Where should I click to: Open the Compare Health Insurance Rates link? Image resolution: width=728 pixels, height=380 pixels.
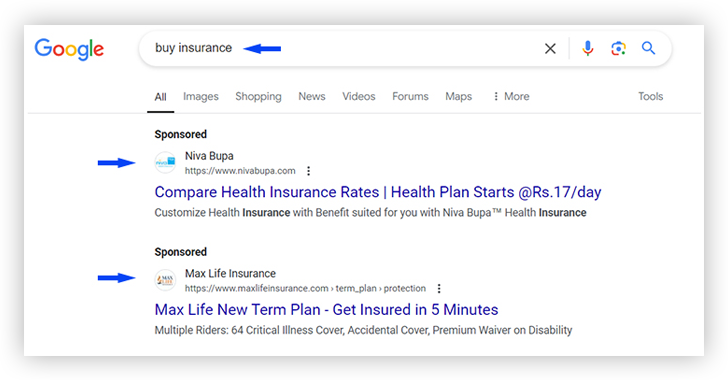378,192
